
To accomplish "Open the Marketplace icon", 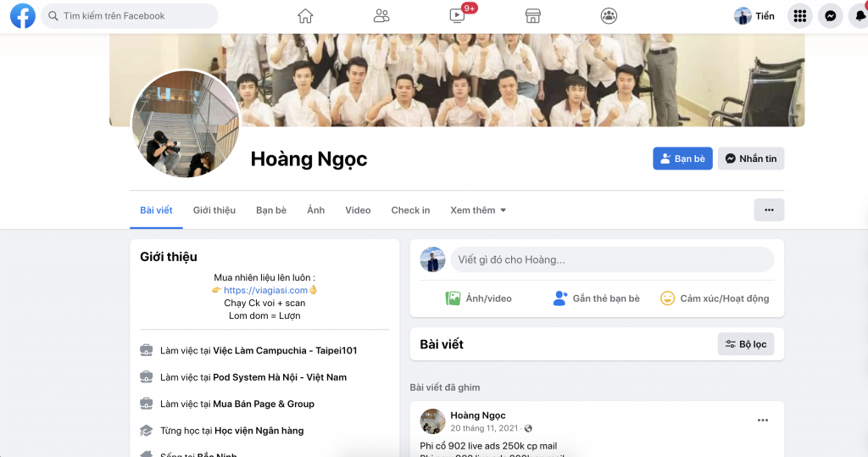I will tap(532, 16).
